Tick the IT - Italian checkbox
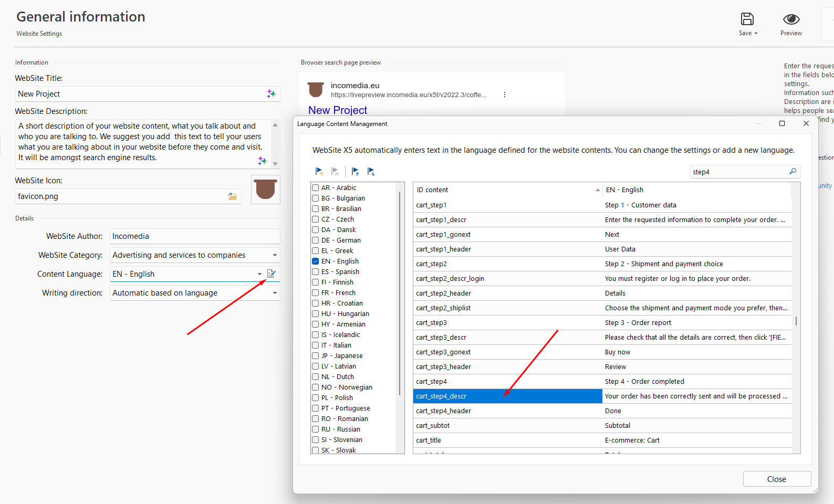This screenshot has width=834, height=504. pos(316,345)
